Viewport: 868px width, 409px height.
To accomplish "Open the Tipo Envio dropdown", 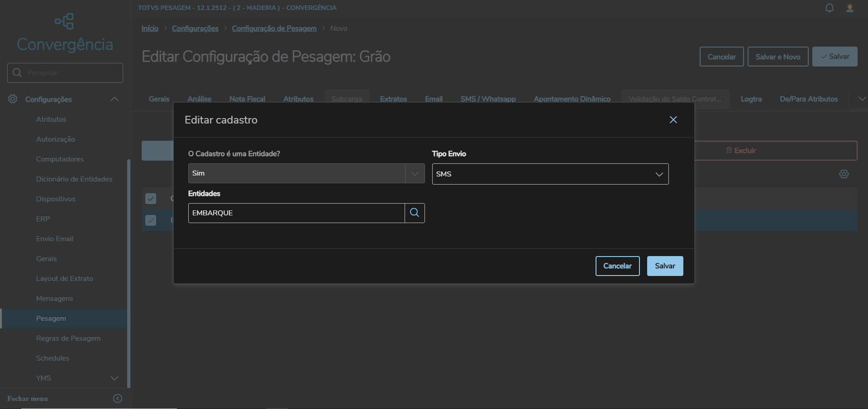I will (550, 174).
